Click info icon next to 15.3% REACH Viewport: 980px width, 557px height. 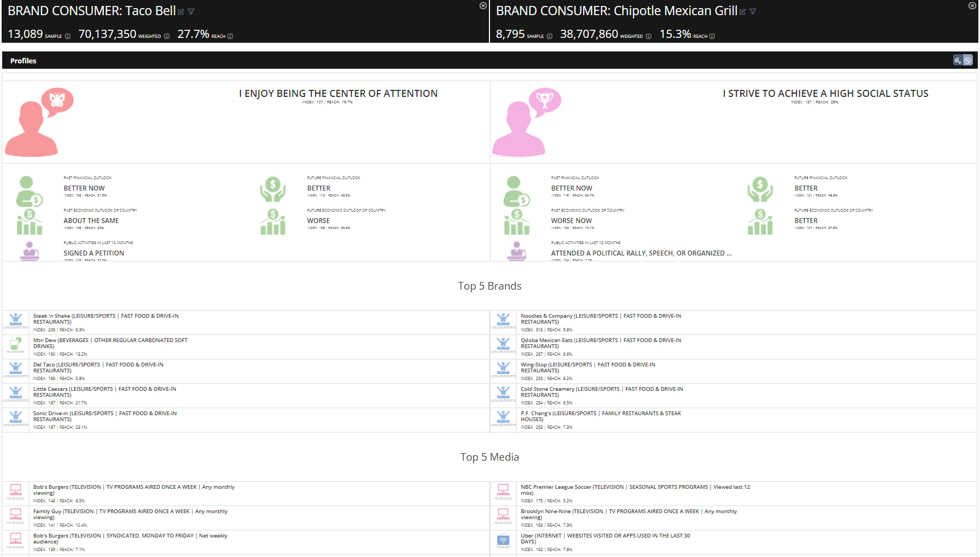(712, 36)
